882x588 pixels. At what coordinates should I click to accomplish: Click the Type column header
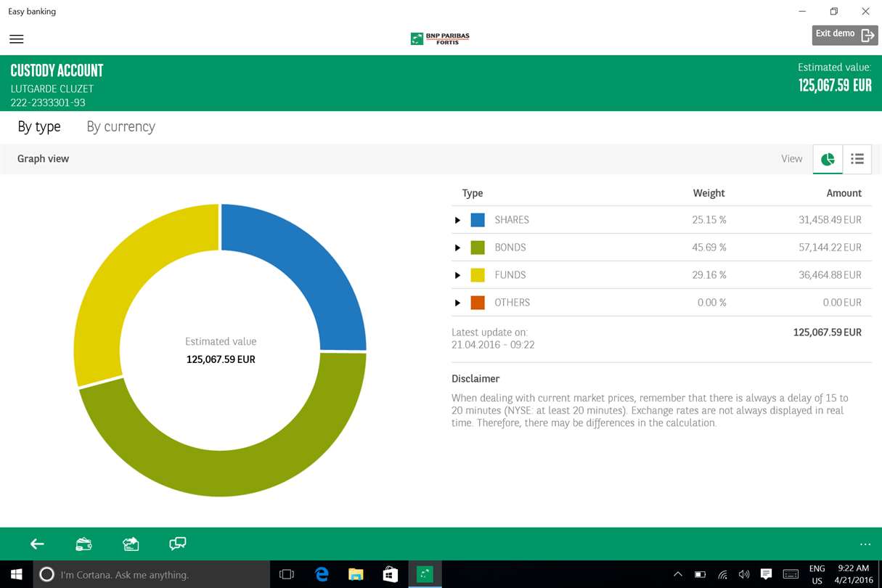(x=473, y=193)
